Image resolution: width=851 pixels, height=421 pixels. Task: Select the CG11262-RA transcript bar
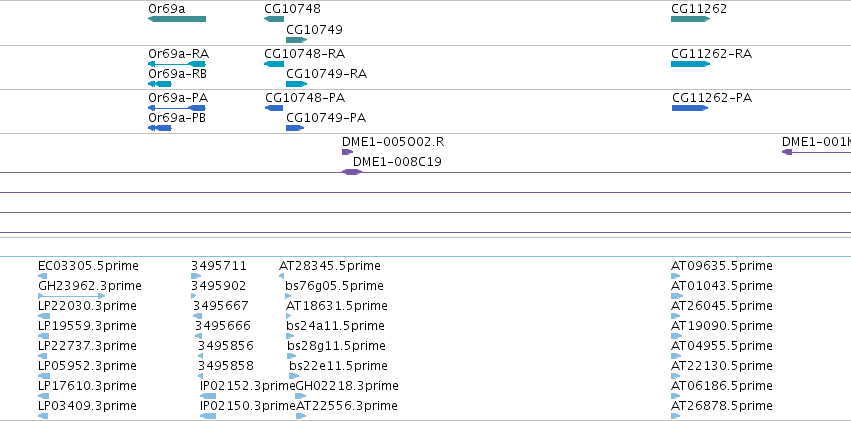pyautogui.click(x=690, y=64)
